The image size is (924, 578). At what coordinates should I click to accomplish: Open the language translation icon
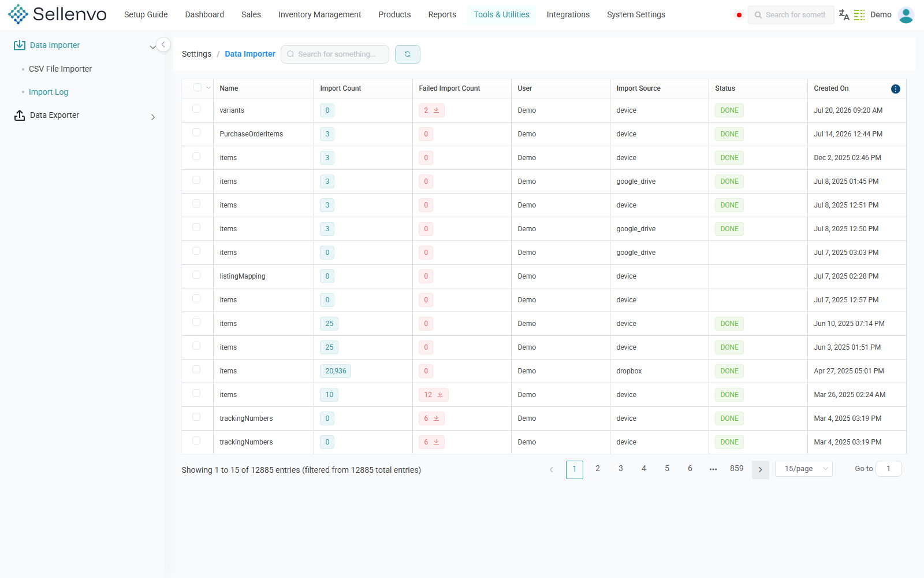point(844,15)
